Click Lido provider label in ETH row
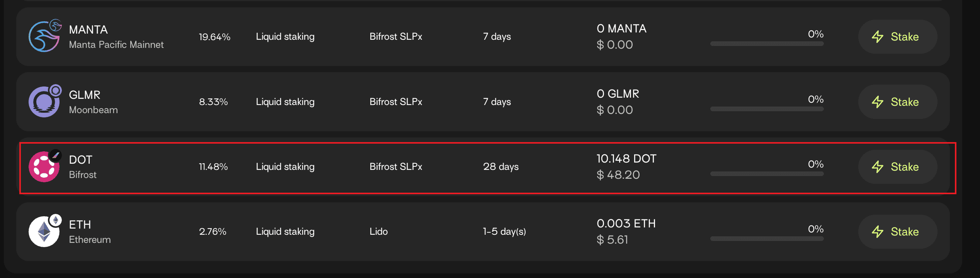The image size is (980, 278). pyautogui.click(x=378, y=232)
